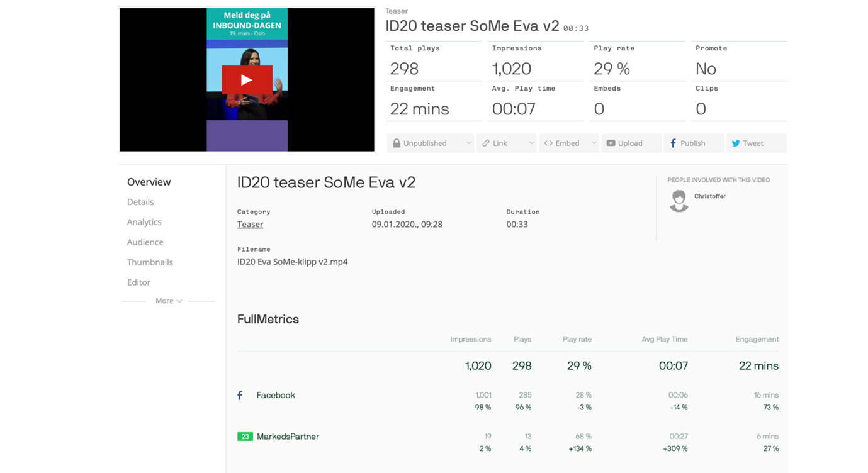Play the ID20 teaser video
The image size is (868, 473).
pyautogui.click(x=247, y=80)
